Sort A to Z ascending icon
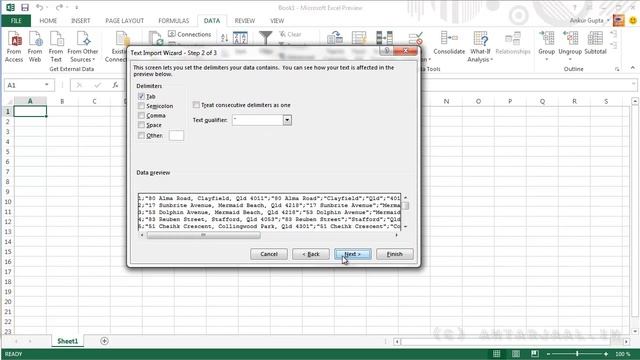 click(224, 38)
